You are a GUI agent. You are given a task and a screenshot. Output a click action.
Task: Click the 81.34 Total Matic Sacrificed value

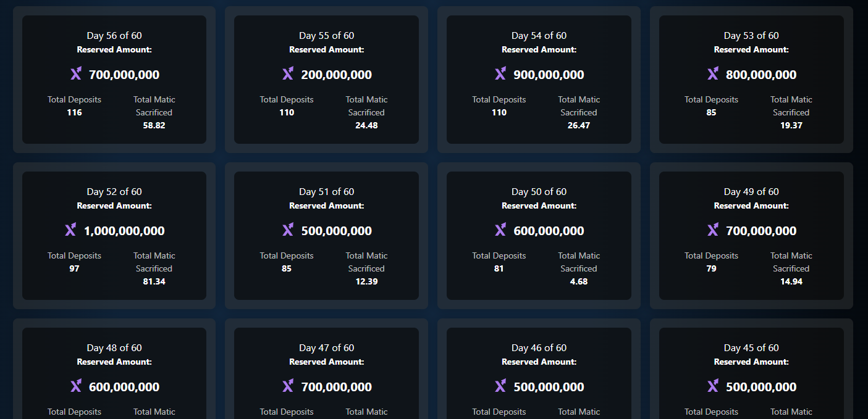pos(154,281)
